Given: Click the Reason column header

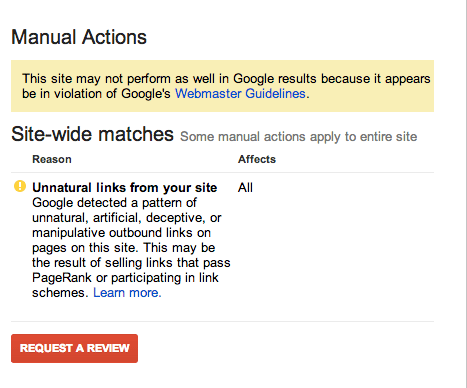Looking at the screenshot, I should [x=52, y=159].
